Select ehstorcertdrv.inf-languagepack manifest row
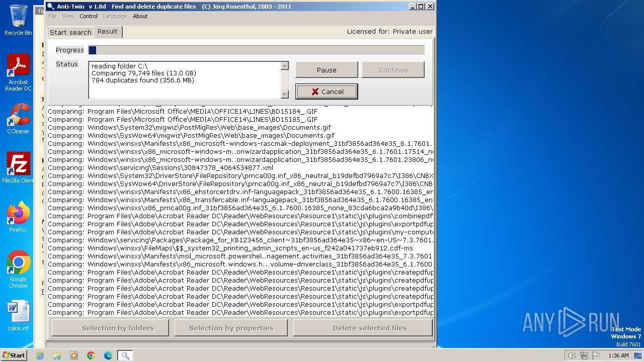Viewport: 644px width, 362px height. (240, 192)
